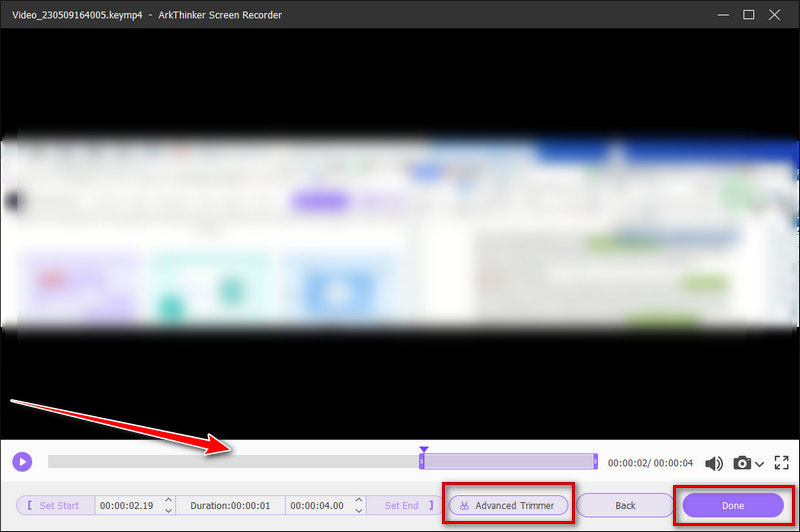
Task: Click the start time field 00:00:02.19
Action: click(x=126, y=506)
